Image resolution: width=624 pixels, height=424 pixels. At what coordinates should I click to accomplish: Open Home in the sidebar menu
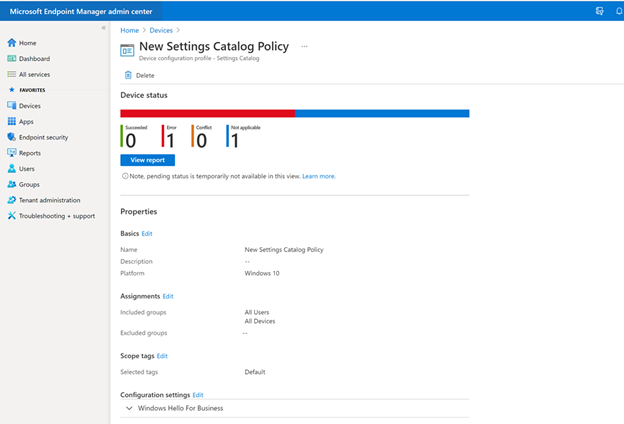click(x=27, y=43)
